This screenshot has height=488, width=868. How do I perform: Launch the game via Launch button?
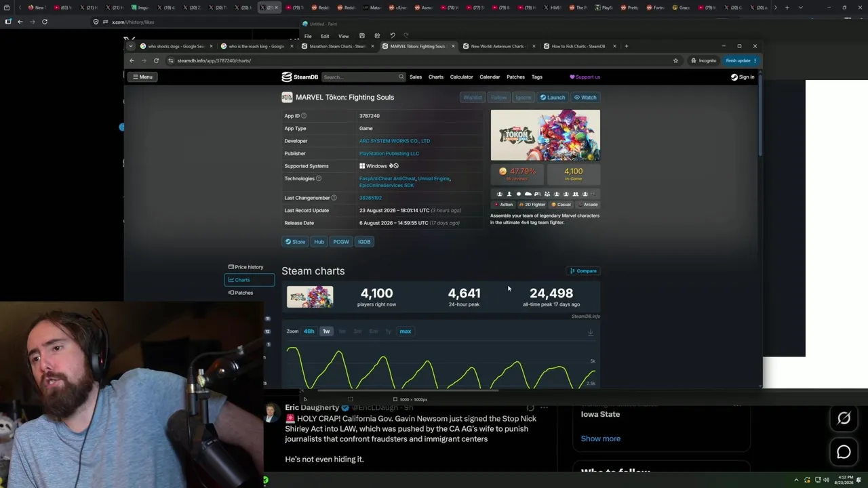tap(553, 98)
